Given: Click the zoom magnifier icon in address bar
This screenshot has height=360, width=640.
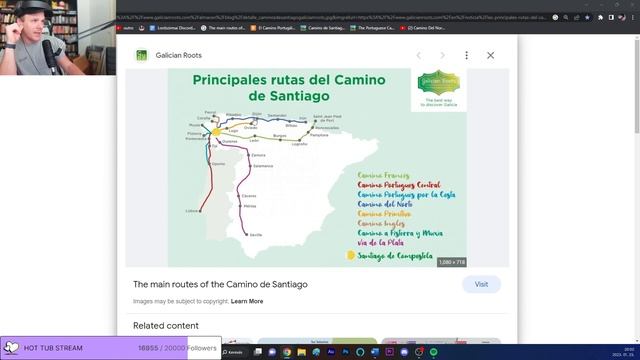Looking at the screenshot, I should click(x=566, y=18).
